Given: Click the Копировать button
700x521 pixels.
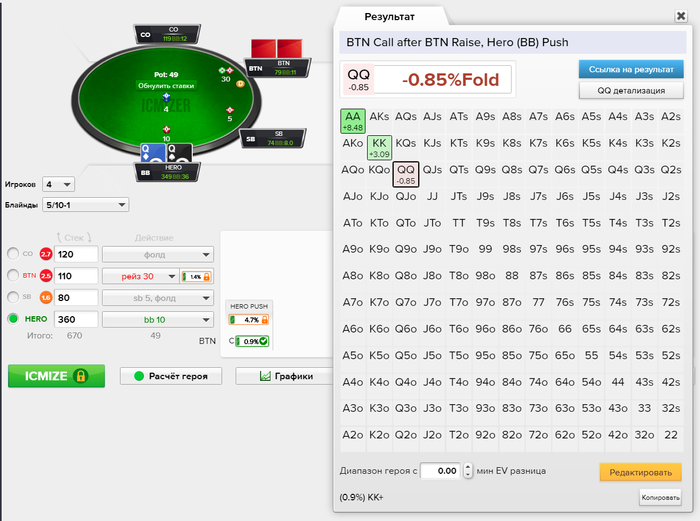Looking at the screenshot, I should [660, 497].
